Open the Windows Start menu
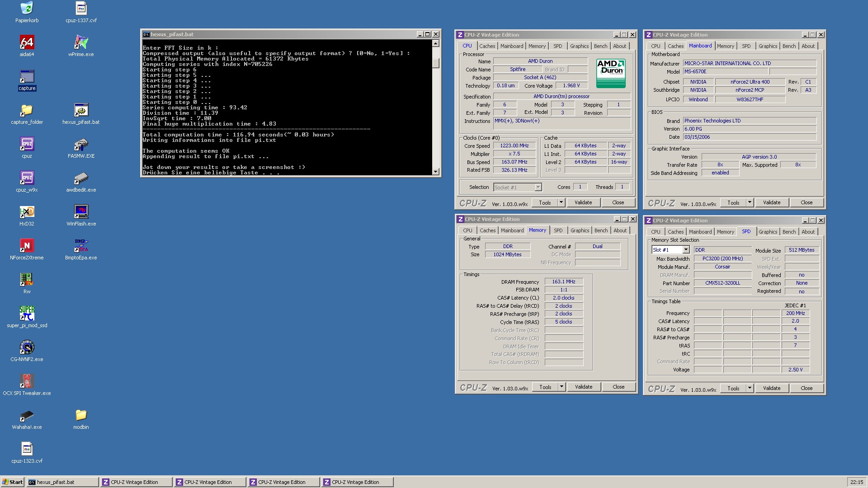868x488 pixels. coord(12,482)
